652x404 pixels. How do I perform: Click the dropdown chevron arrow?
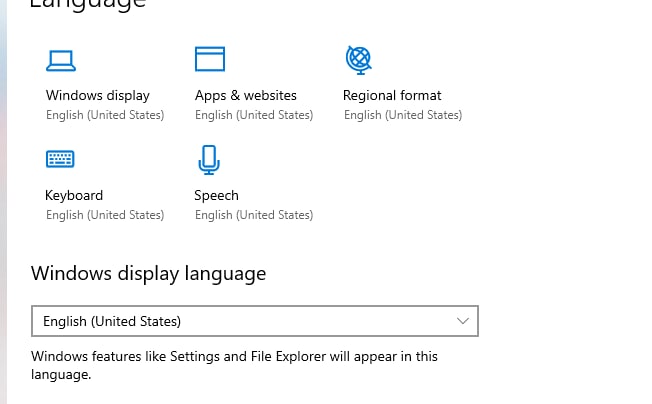click(x=463, y=321)
